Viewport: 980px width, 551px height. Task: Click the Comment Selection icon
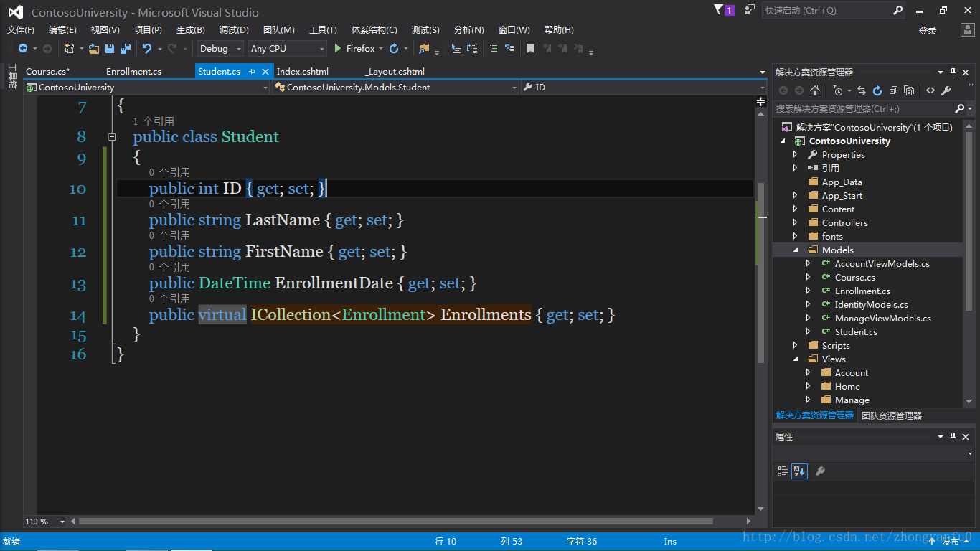[x=494, y=48]
